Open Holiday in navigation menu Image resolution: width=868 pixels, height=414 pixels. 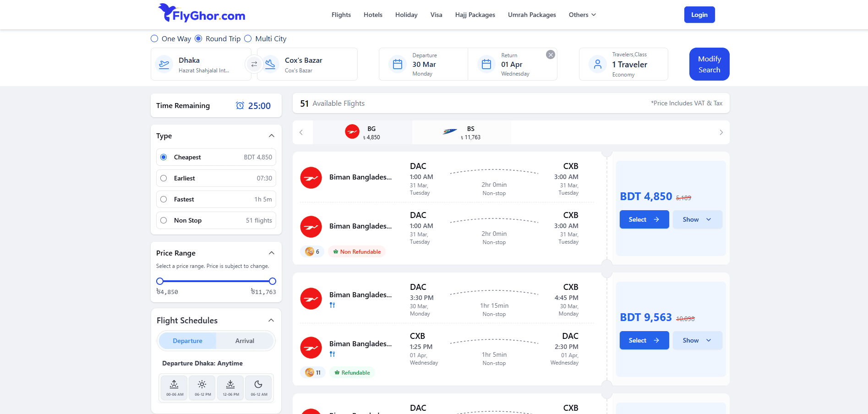pyautogui.click(x=406, y=15)
